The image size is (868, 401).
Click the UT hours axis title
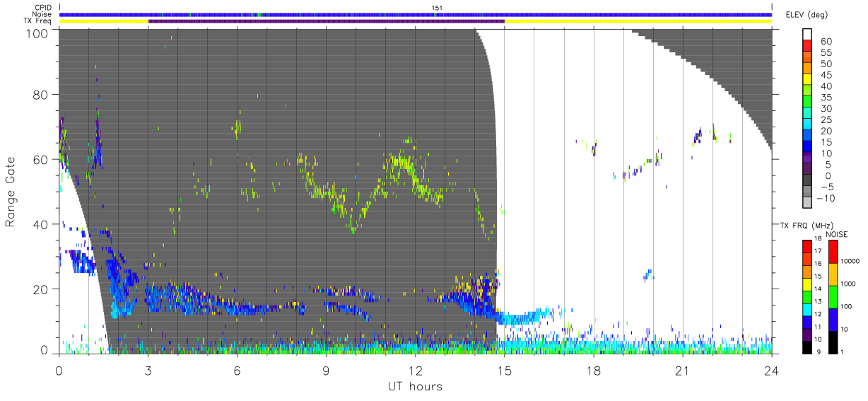[x=415, y=386]
